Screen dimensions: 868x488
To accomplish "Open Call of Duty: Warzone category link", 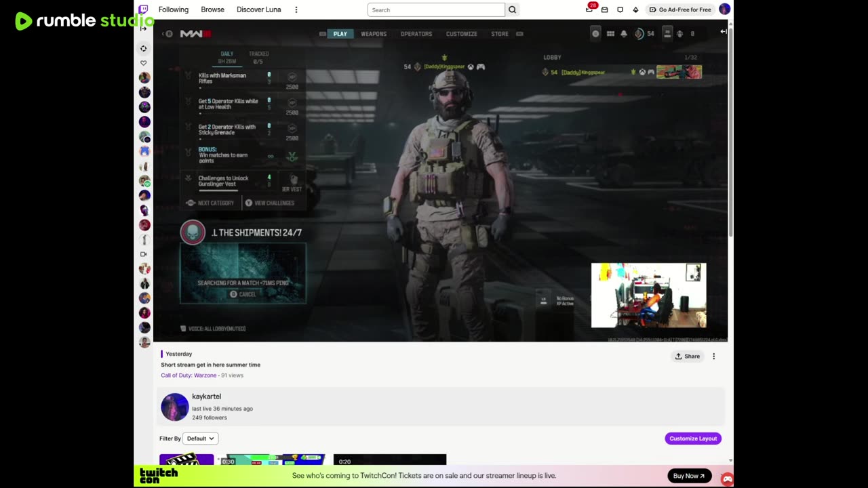I will click(x=189, y=375).
